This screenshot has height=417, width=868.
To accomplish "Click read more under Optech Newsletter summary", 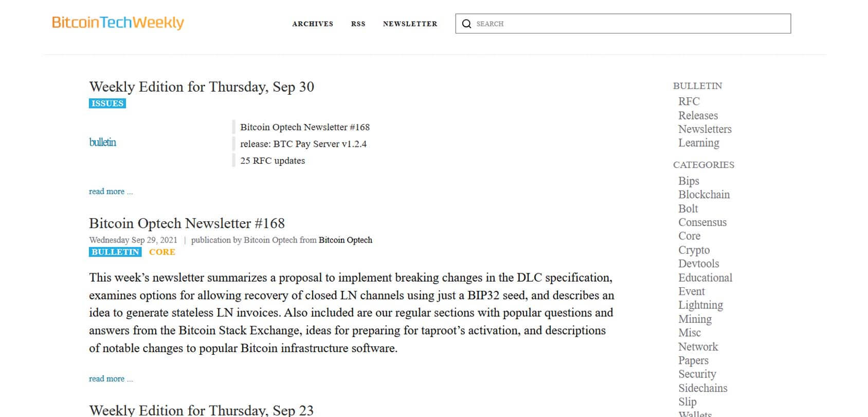I will coord(111,379).
